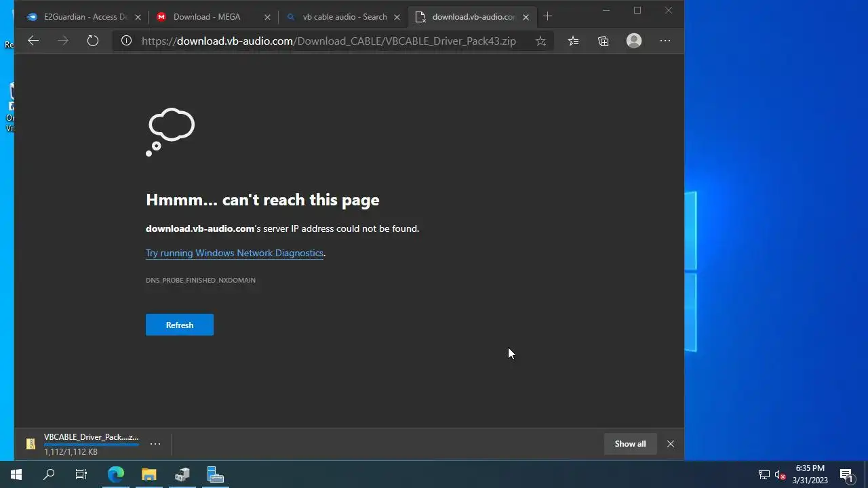
Task: Click the last pinned taskbar app icon
Action: [x=216, y=474]
